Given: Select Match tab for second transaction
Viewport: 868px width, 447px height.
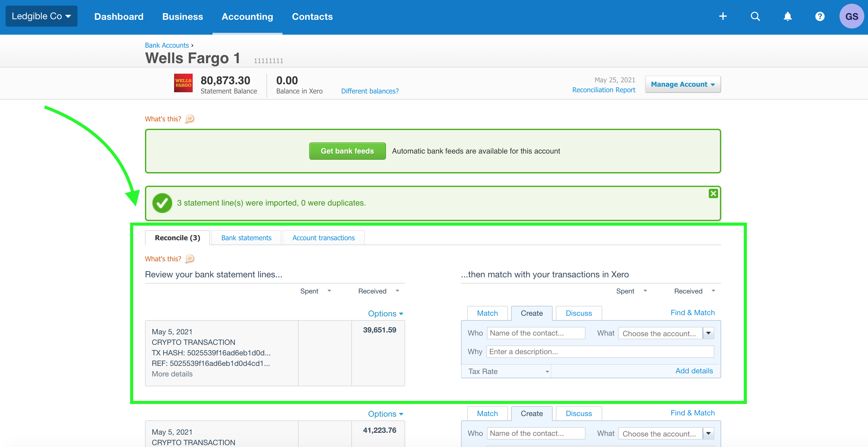Looking at the screenshot, I should point(487,413).
